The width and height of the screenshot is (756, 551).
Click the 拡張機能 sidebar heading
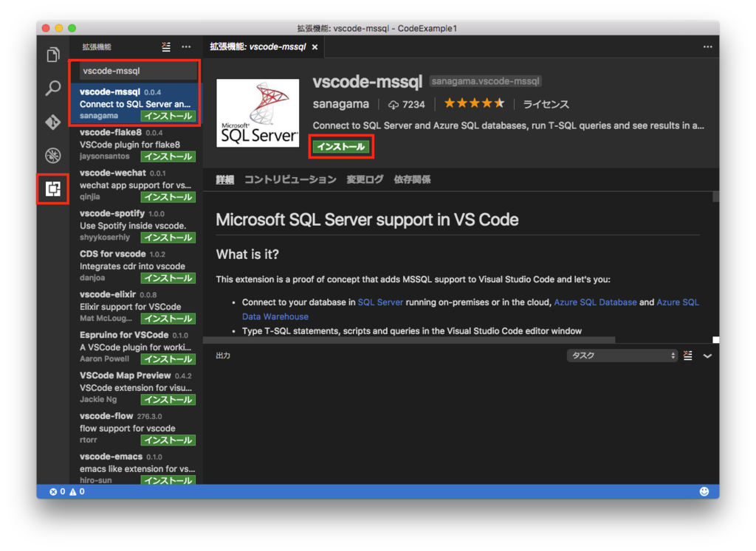point(97,46)
